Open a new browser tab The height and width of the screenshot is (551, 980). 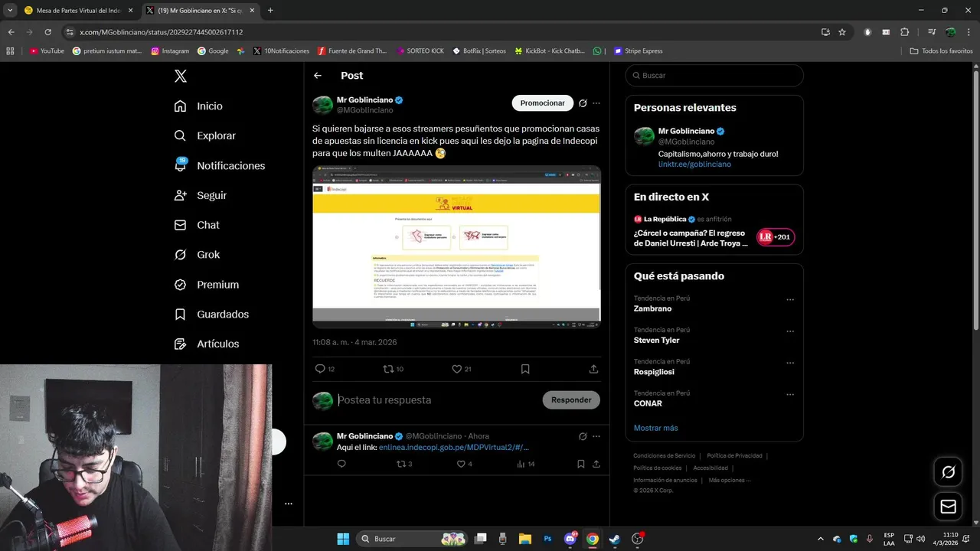[270, 11]
